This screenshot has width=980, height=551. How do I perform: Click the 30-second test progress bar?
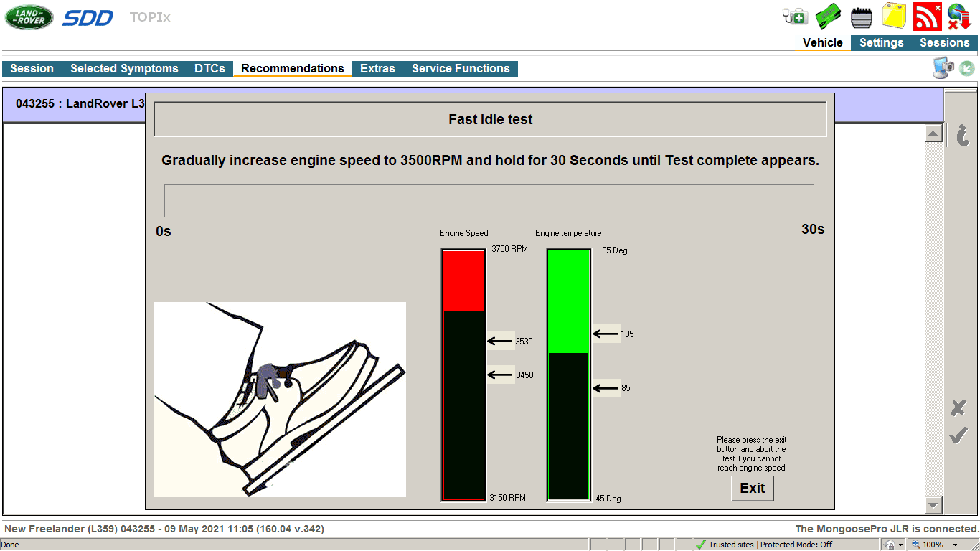[x=489, y=201]
